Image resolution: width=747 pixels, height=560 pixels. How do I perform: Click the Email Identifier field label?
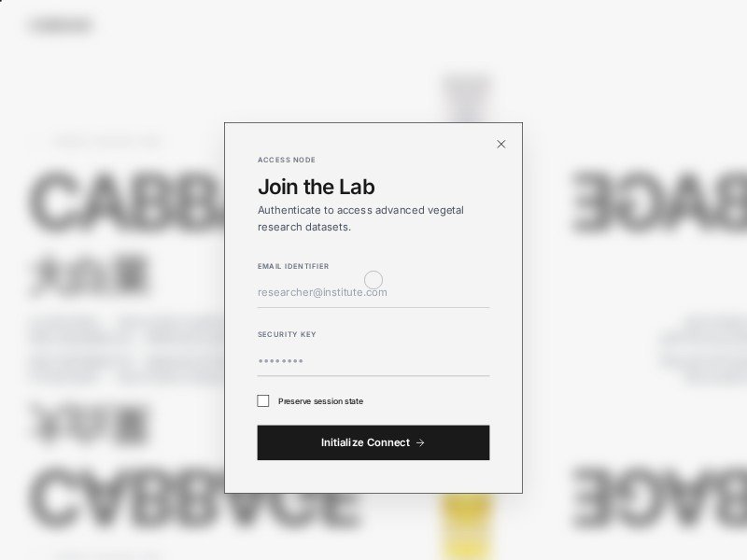pos(293,266)
